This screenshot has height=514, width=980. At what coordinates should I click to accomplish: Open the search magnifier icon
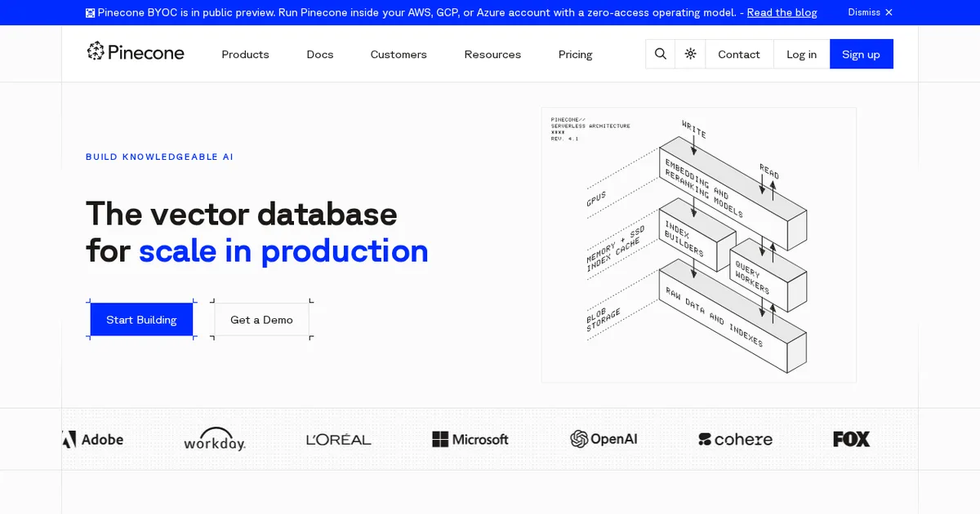pos(661,54)
